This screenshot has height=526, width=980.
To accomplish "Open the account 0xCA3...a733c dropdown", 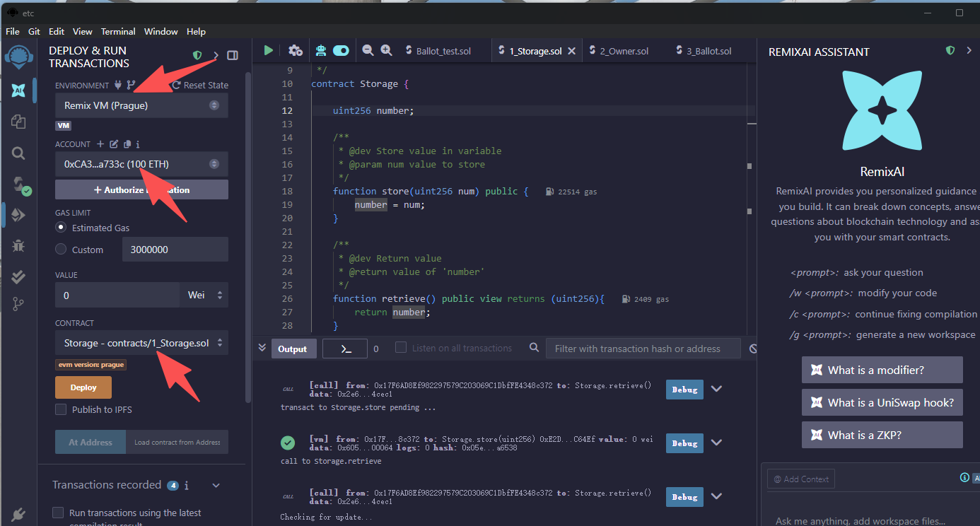I will click(141, 164).
